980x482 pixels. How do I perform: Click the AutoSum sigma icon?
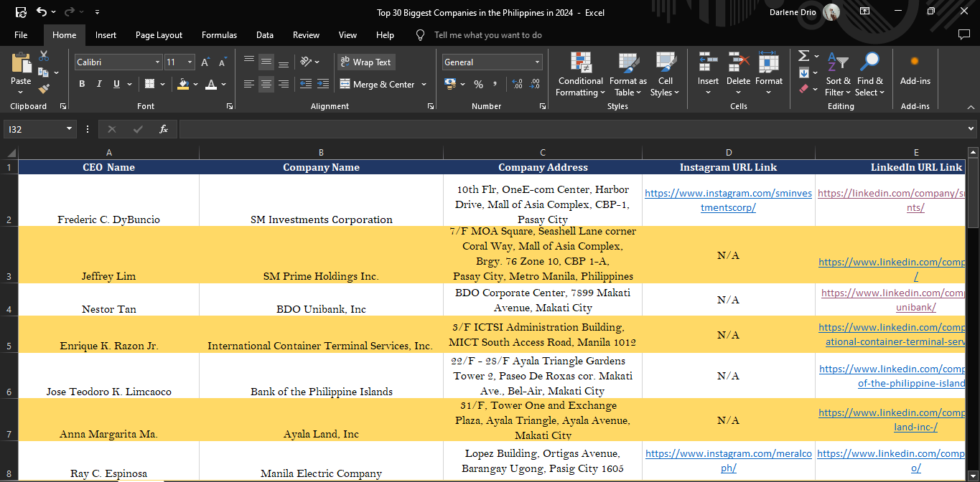click(x=804, y=56)
